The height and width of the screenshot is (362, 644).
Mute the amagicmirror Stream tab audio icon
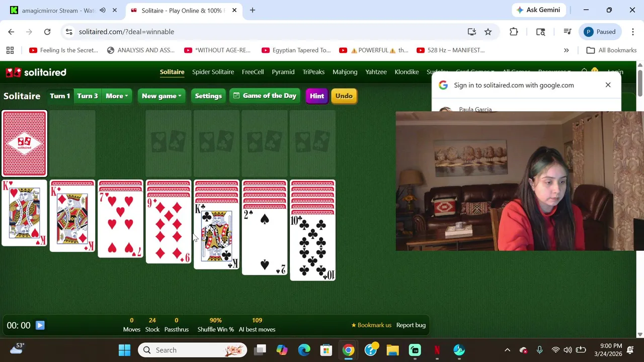(x=103, y=10)
